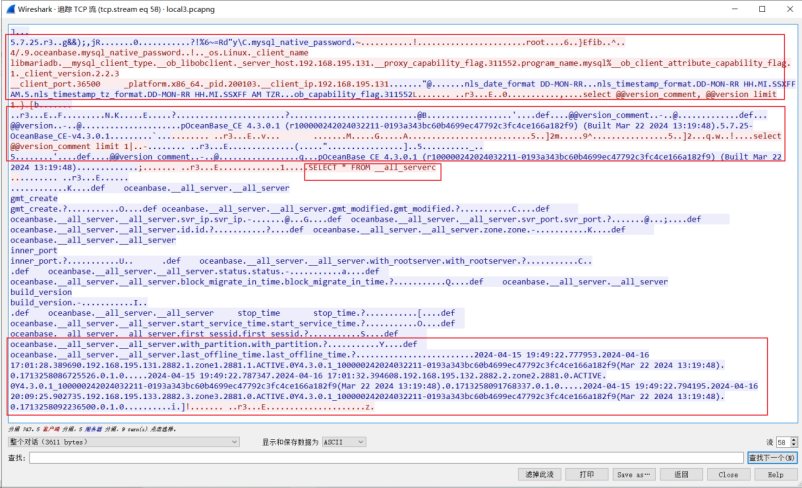Click 'with_partition.with_partition' text

point(249,344)
